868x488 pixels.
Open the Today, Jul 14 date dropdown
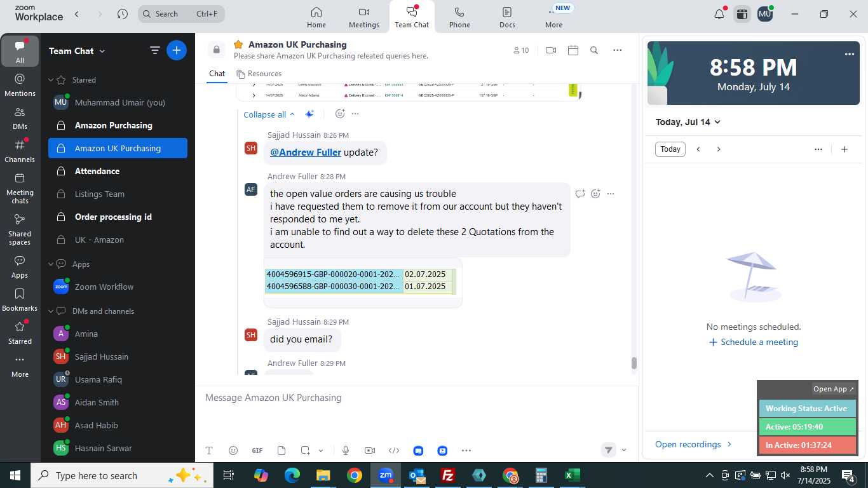click(x=688, y=122)
